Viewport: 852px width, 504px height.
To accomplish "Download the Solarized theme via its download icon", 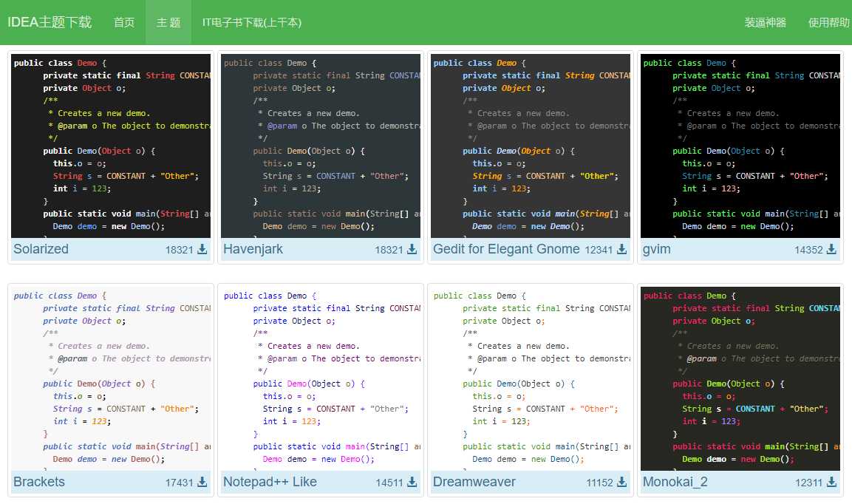I will point(202,249).
